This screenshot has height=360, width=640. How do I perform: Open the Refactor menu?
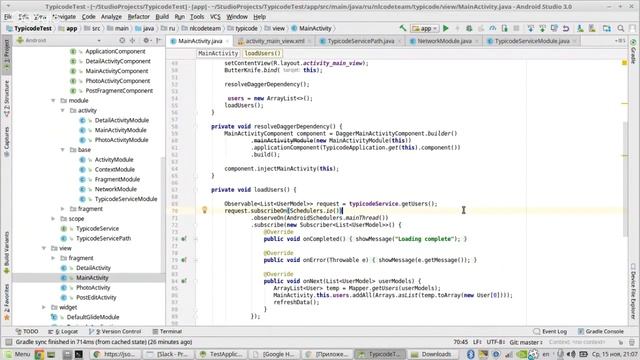138,17
